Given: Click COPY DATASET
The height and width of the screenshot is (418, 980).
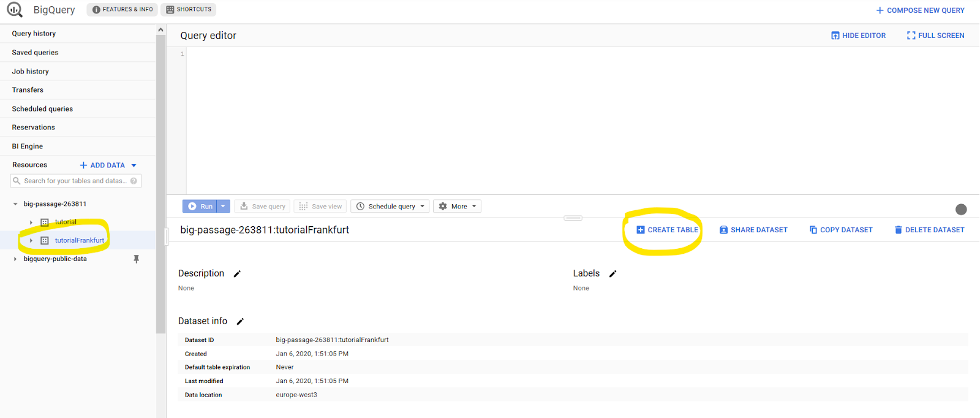Looking at the screenshot, I should tap(841, 230).
